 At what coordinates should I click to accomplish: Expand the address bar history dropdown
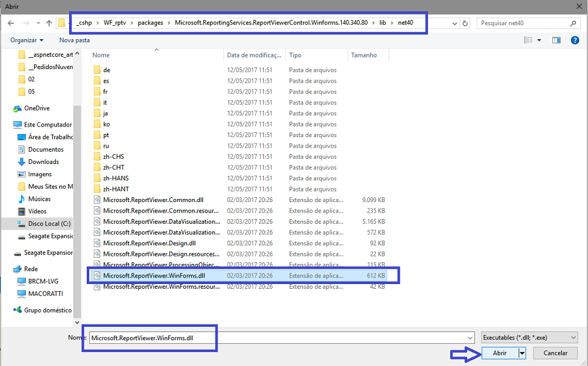[454, 23]
